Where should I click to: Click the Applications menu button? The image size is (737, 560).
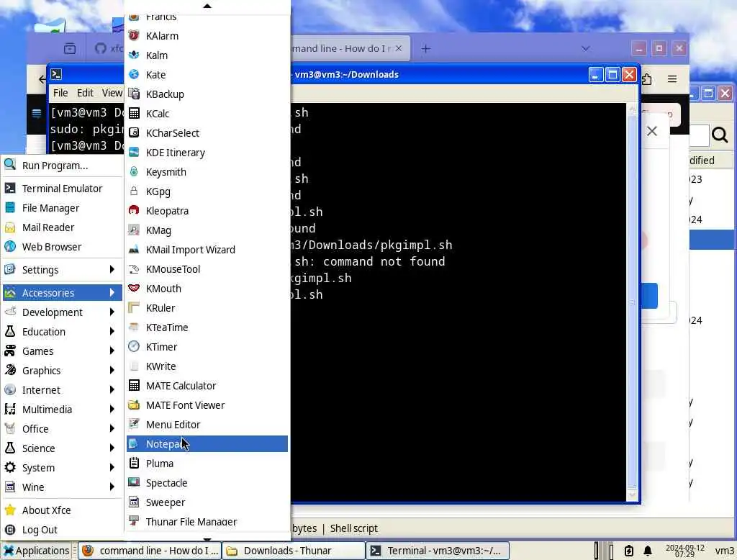click(36, 551)
